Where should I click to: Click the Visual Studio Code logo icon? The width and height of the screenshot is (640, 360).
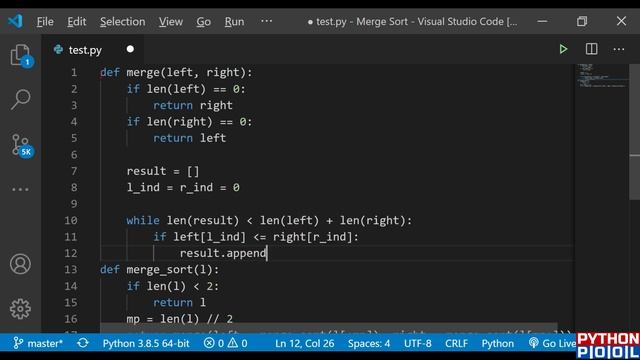click(16, 21)
